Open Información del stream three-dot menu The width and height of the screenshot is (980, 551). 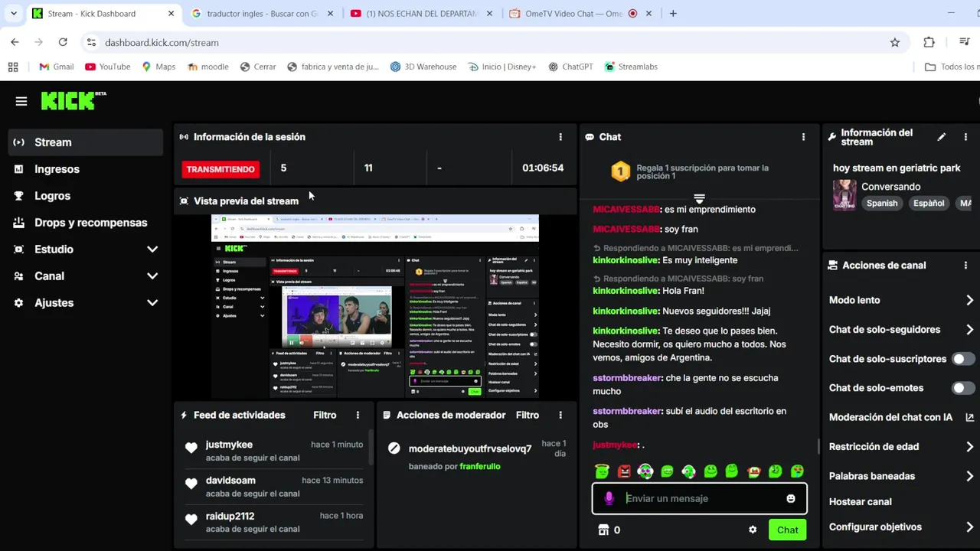[965, 137]
